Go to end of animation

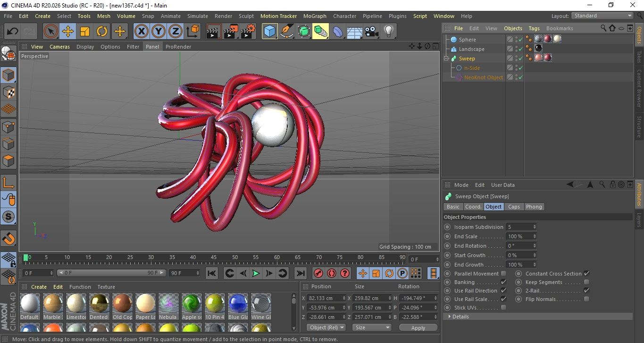tap(300, 273)
